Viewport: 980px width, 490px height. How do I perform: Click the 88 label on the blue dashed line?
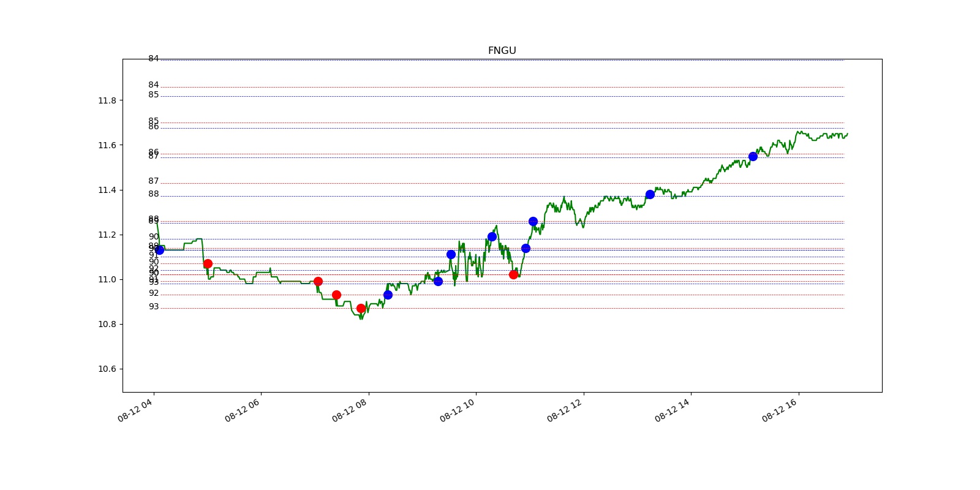point(153,194)
